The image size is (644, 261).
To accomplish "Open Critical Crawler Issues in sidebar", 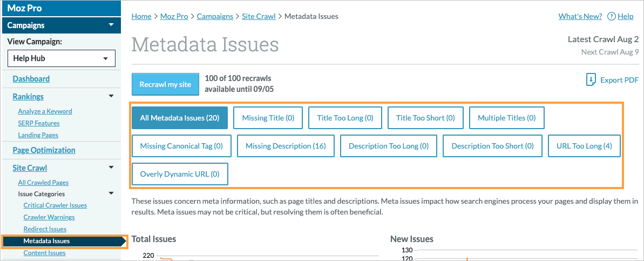I will [x=55, y=205].
